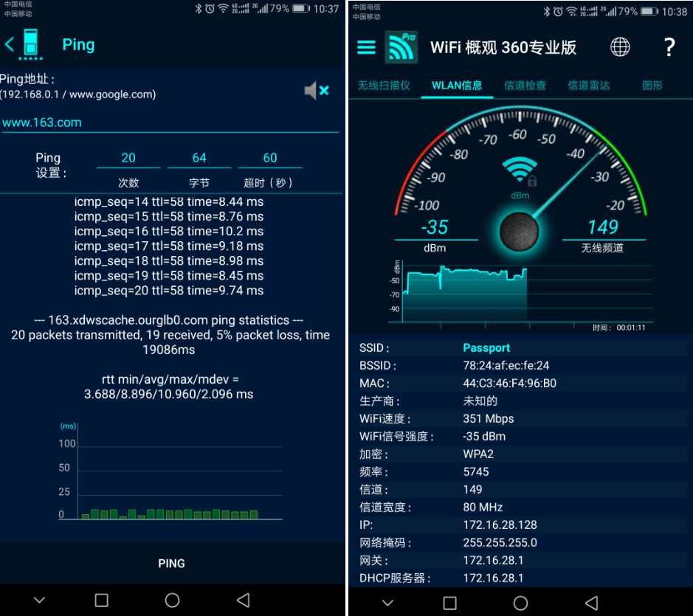Image resolution: width=693 pixels, height=616 pixels.
Task: Tap the alarm icon in Ping screen status bar
Action: tap(210, 8)
